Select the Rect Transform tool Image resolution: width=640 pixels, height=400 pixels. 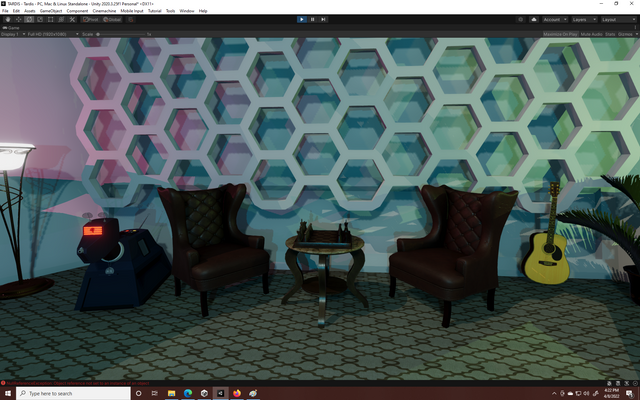tap(51, 19)
